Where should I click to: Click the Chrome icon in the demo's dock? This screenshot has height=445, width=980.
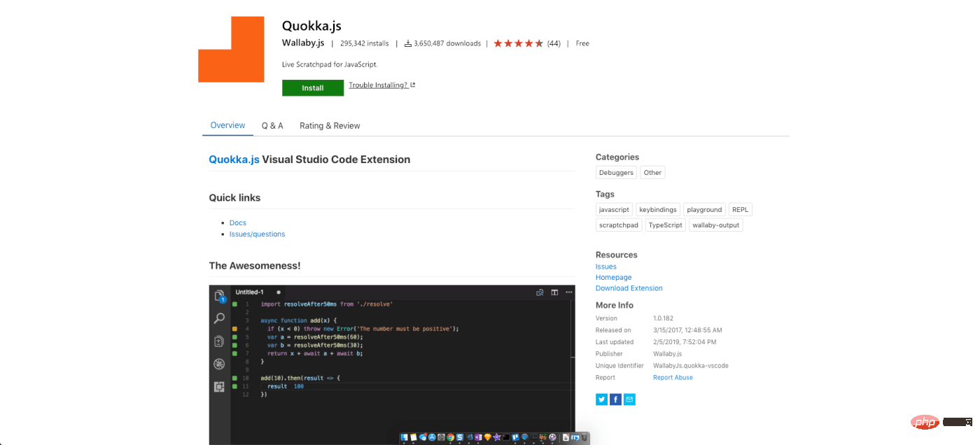pos(451,438)
